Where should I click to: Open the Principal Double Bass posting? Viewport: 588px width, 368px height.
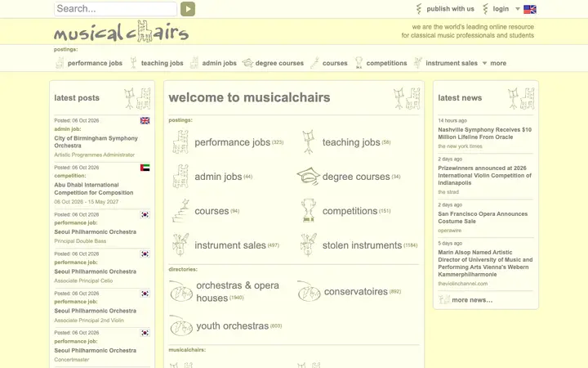80,241
